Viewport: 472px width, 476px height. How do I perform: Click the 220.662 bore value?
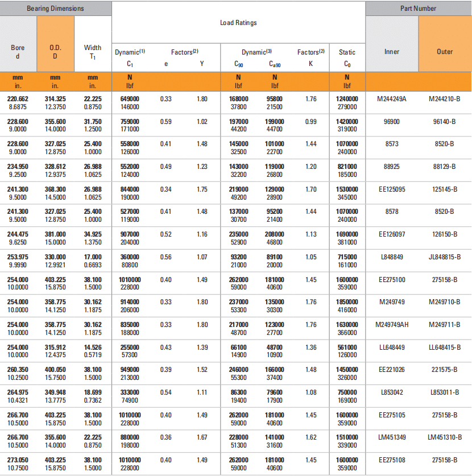18,99
